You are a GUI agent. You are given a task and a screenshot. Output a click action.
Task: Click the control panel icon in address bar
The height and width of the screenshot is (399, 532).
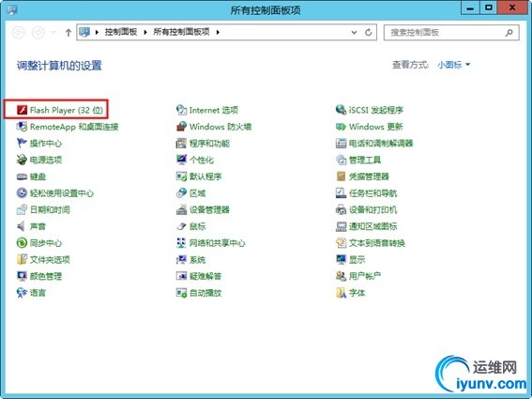pyautogui.click(x=84, y=32)
